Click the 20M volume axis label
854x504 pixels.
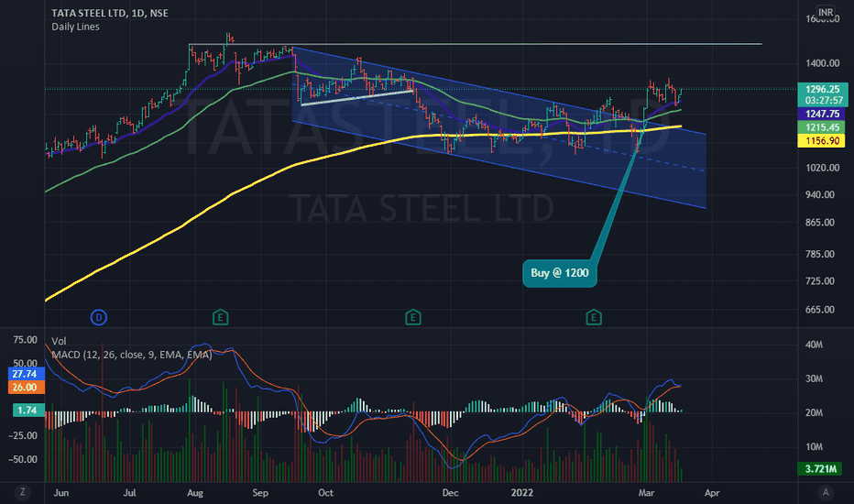click(x=815, y=412)
